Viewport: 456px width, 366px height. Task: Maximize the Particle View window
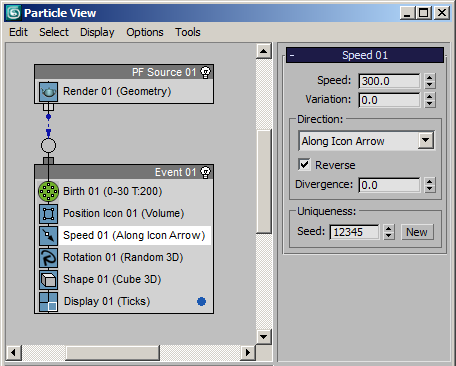click(423, 13)
